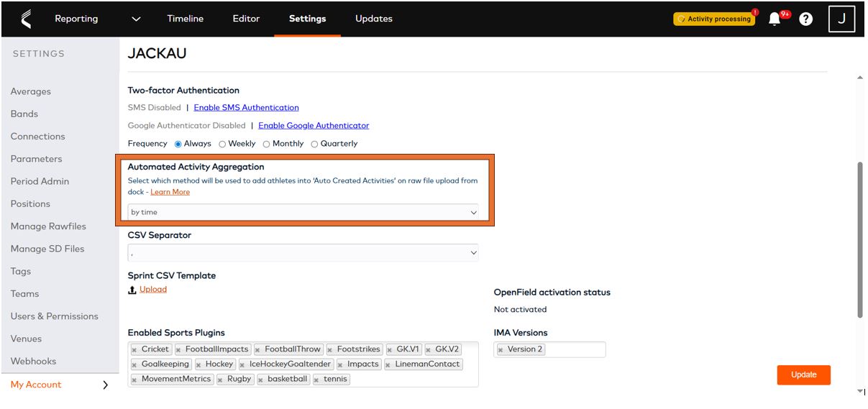This screenshot has height=409, width=868.
Task: Open the help question mark icon
Action: coord(806,19)
